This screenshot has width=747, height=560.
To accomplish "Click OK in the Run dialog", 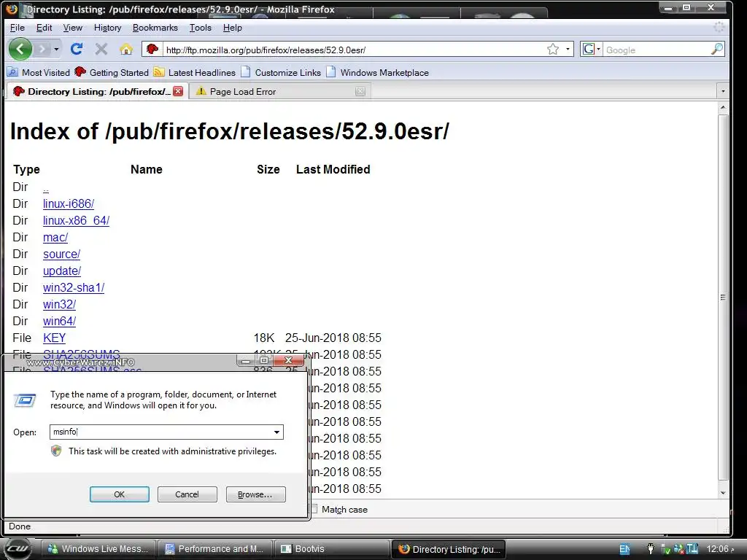I will tap(119, 494).
